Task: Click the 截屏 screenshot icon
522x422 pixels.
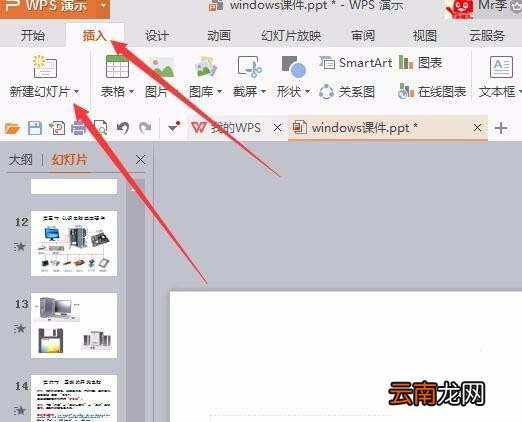Action: click(x=250, y=66)
